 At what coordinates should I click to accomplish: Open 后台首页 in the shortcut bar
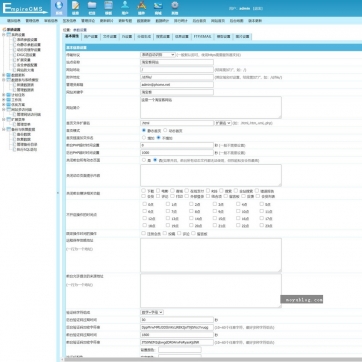point(199,21)
